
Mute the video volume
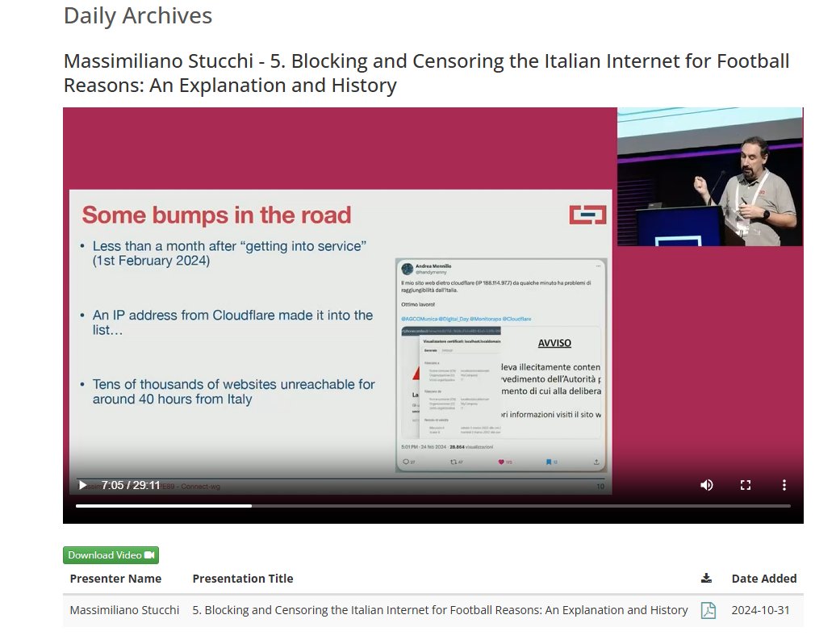pos(706,485)
